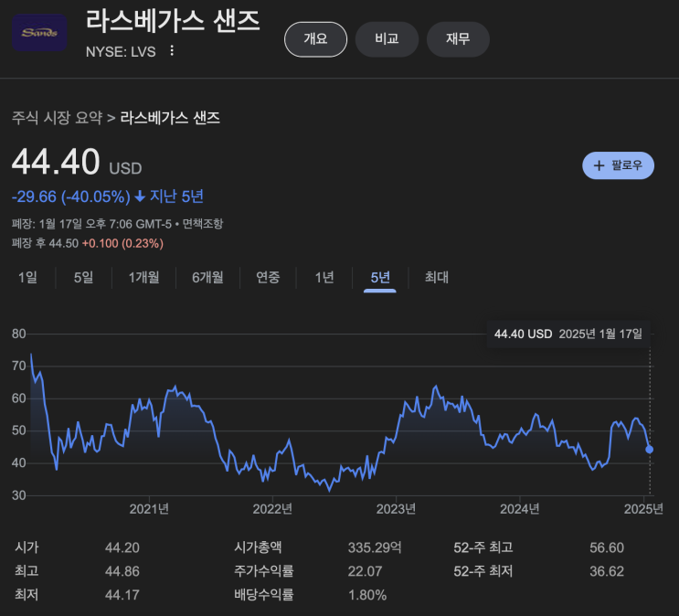Click the 52-주 최고 value 56.60
Viewport: 679px width, 616px height.
click(x=607, y=547)
